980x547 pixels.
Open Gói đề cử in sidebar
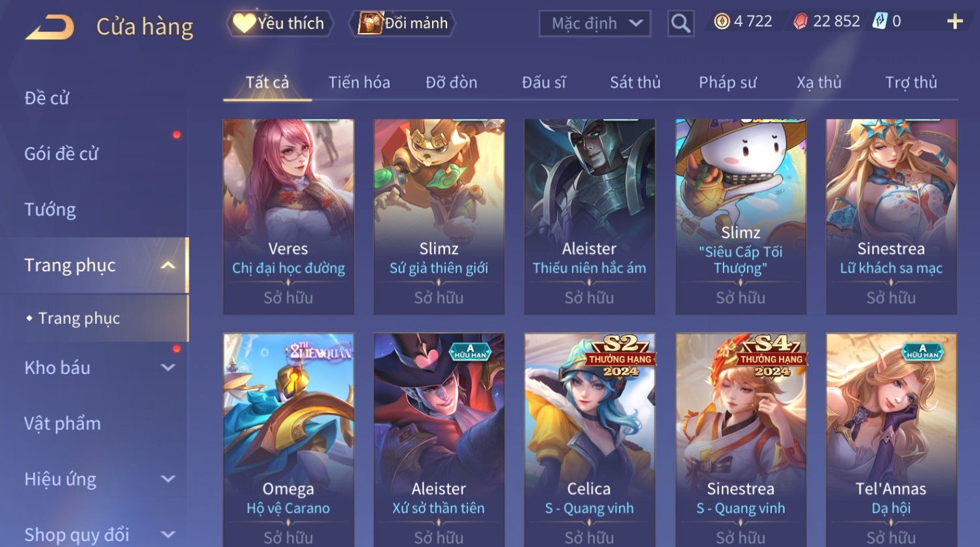(61, 154)
